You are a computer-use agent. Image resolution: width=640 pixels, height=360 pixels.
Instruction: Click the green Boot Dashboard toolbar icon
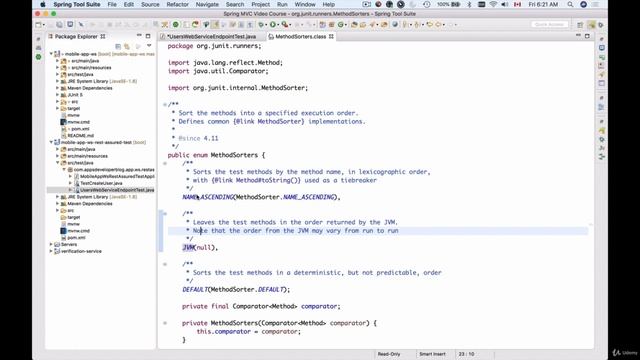point(176,25)
